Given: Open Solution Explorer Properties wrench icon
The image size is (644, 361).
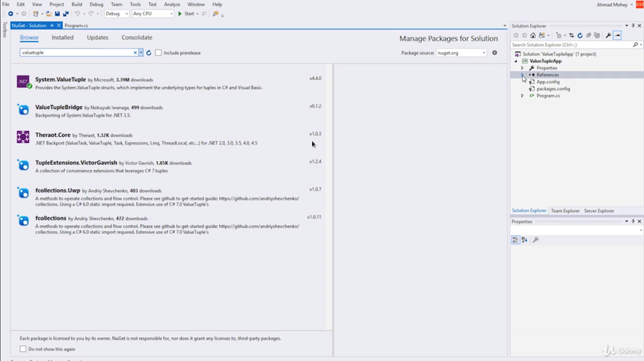Looking at the screenshot, I should point(608,36).
